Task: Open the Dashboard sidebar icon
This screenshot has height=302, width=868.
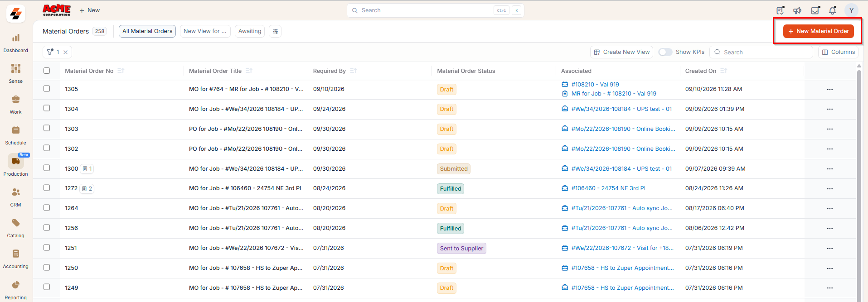Action: [x=16, y=38]
